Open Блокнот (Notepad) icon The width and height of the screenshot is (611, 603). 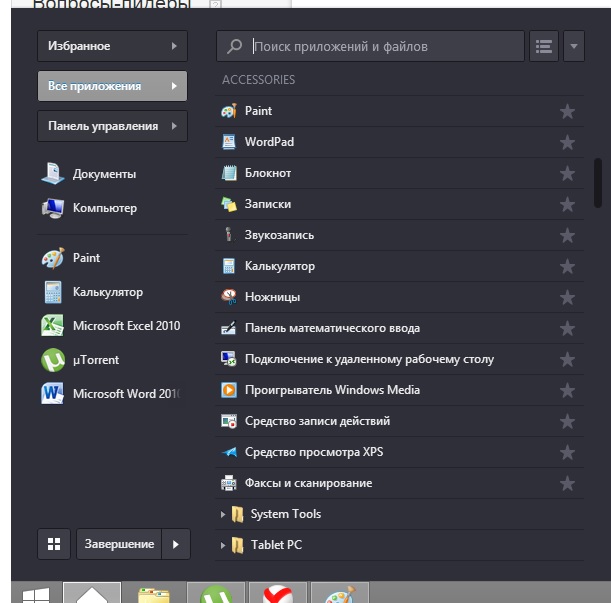coord(229,173)
